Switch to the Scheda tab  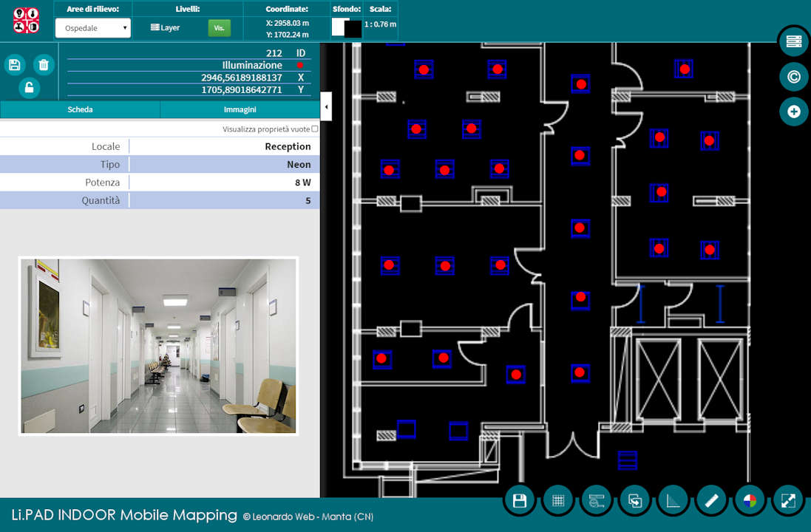pyautogui.click(x=80, y=109)
